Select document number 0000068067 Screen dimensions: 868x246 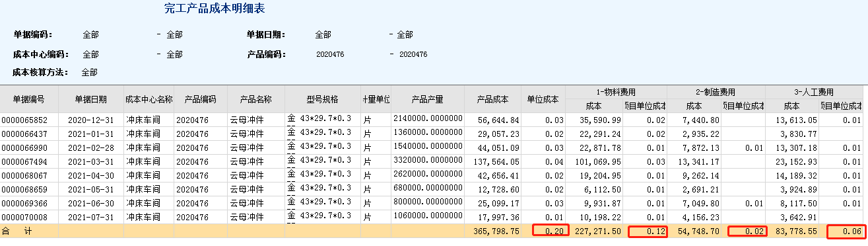(x=24, y=175)
